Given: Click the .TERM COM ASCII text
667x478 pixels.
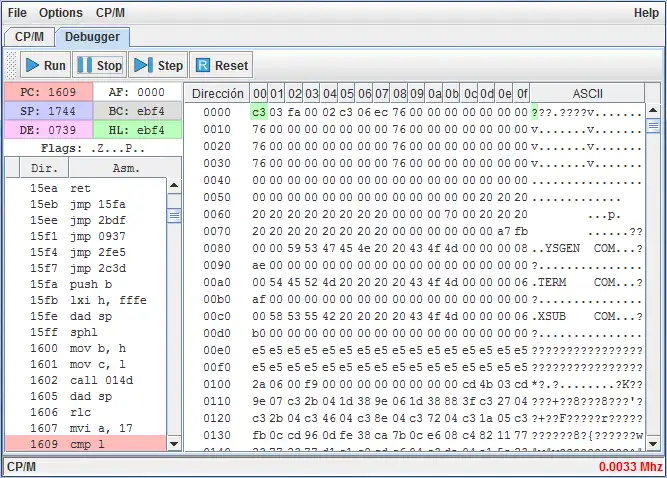Looking at the screenshot, I should (587, 282).
